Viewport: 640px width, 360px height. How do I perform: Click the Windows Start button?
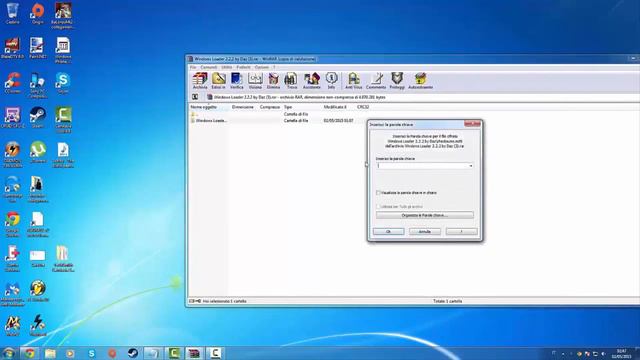click(9, 353)
